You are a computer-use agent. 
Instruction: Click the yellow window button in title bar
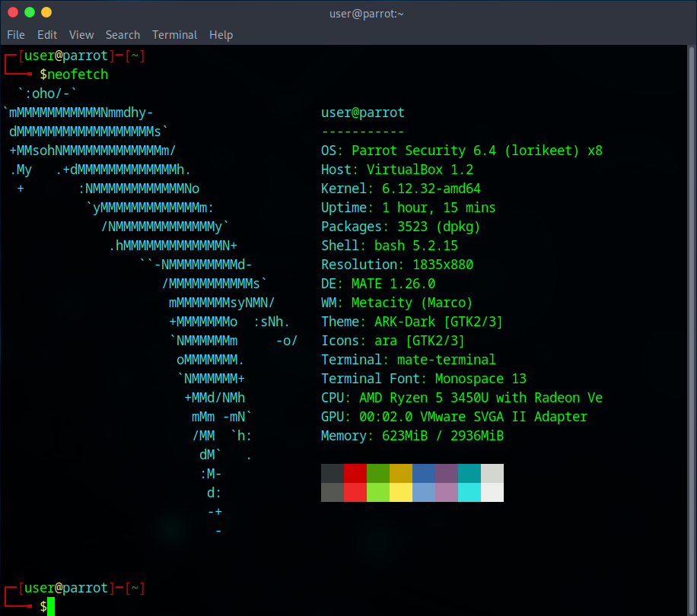pyautogui.click(x=46, y=12)
